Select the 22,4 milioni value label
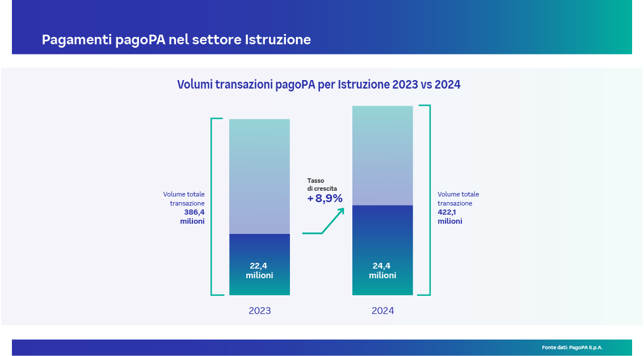This screenshot has width=644, height=356. pyautogui.click(x=259, y=271)
